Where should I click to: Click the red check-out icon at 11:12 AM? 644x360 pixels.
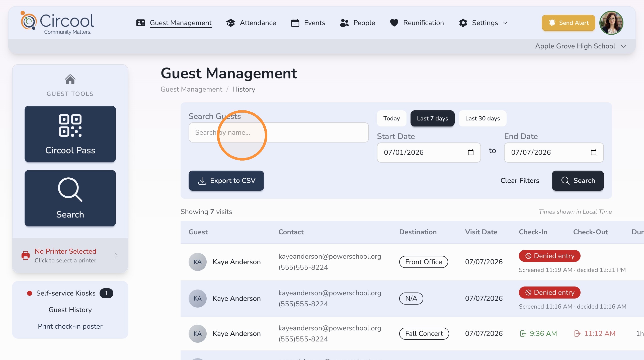point(577,333)
